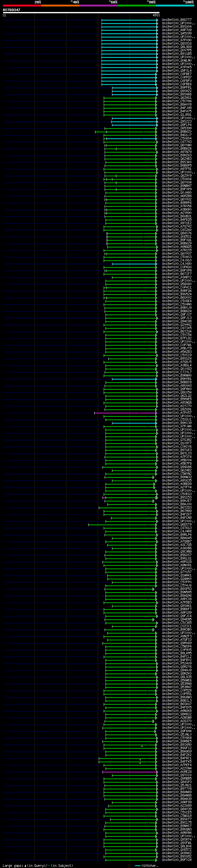Click the UniRef100_B9T7Y8 label
Screen dimensions: 197x868
click(x=176, y=789)
